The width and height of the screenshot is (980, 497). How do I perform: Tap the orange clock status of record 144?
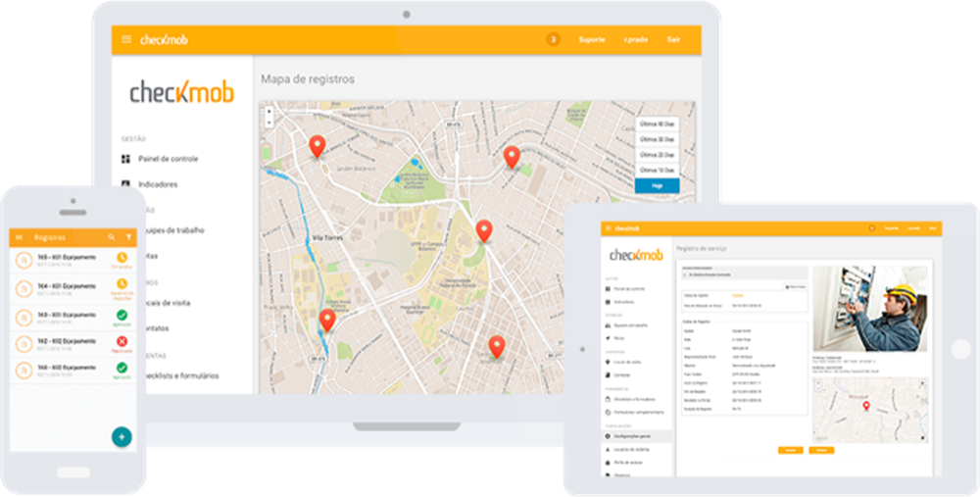pos(122,284)
